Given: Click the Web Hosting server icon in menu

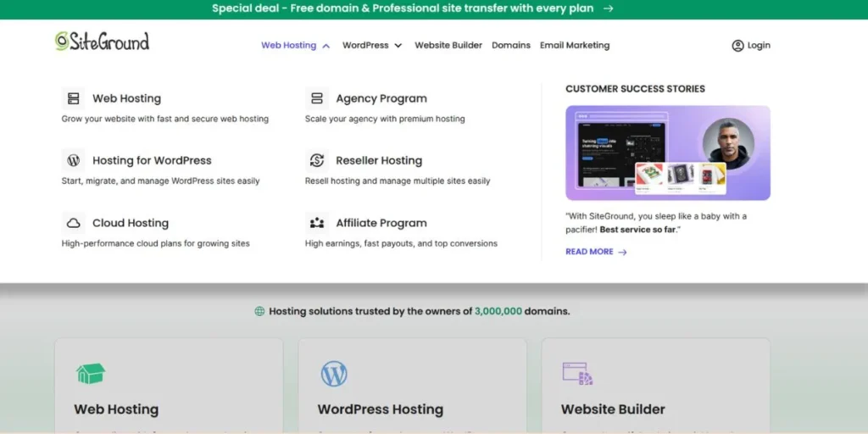Looking at the screenshot, I should point(74,98).
